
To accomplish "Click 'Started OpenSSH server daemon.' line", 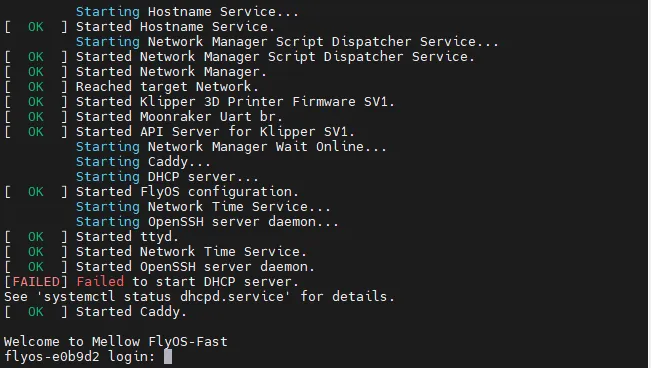I will point(195,266).
